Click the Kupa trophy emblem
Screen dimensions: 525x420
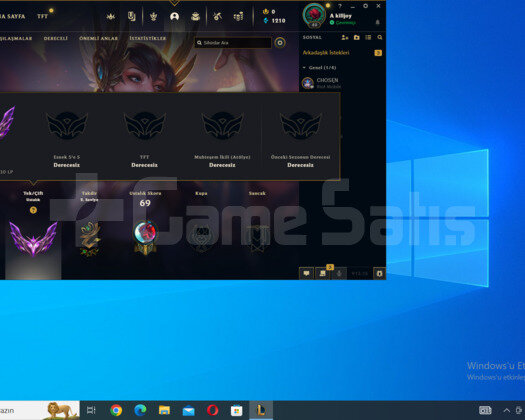click(x=201, y=239)
